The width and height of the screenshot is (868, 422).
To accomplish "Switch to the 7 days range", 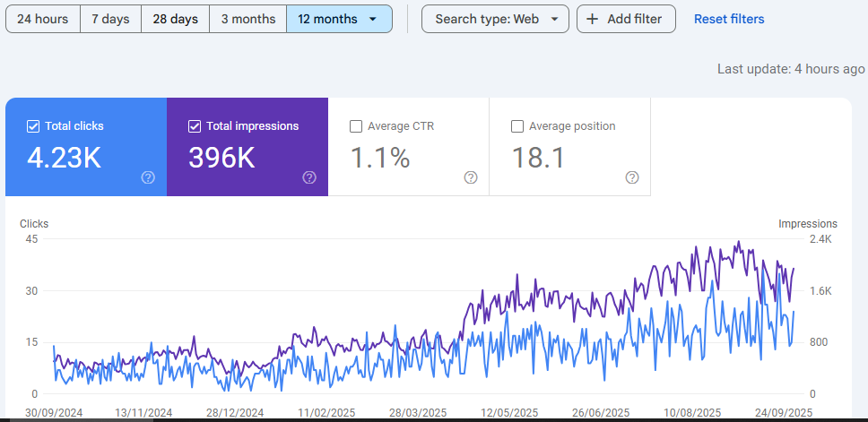I will [110, 19].
